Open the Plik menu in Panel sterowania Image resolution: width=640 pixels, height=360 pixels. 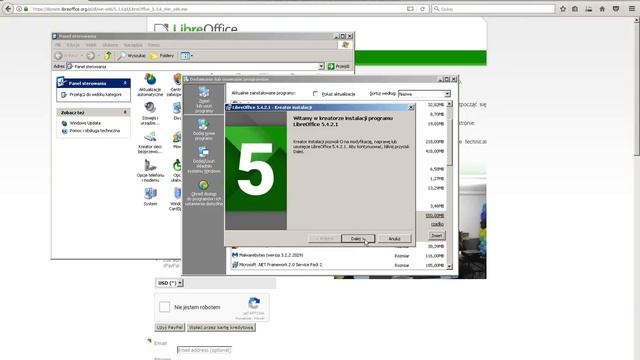58,45
